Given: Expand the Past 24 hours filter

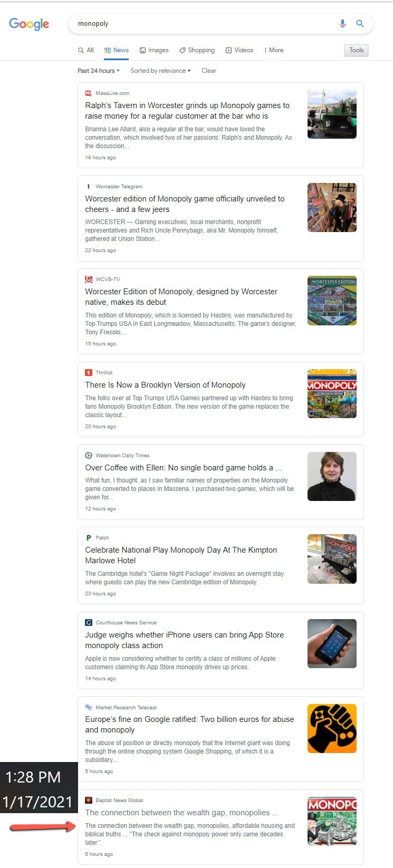Looking at the screenshot, I should 99,71.
